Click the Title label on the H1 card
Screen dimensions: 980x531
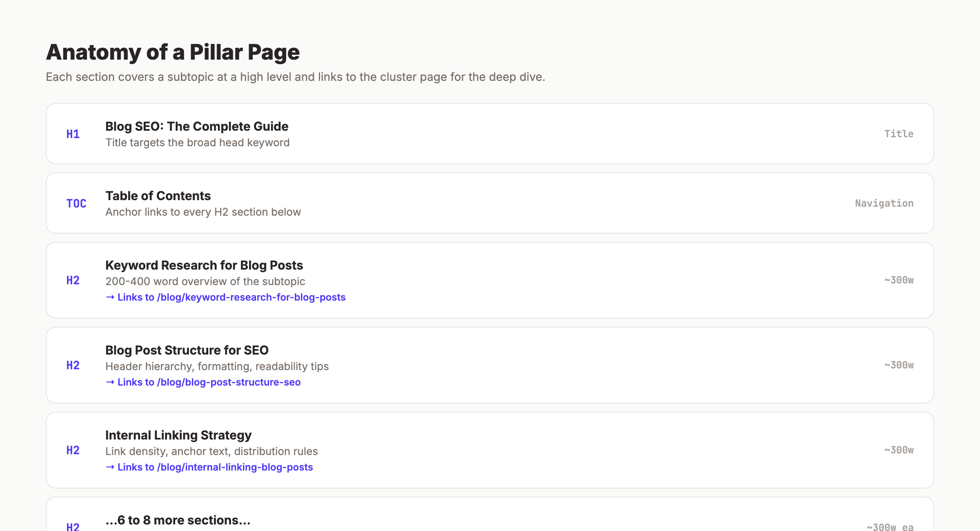pyautogui.click(x=899, y=134)
